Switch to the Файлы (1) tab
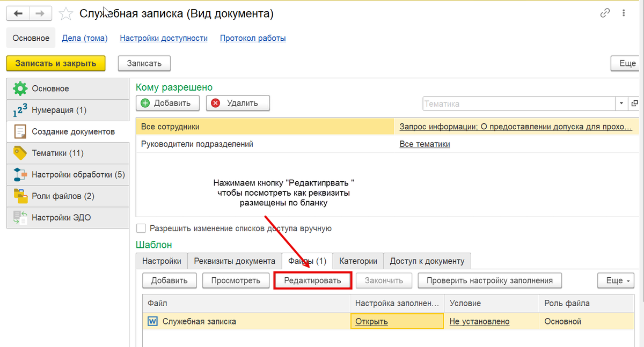Image resolution: width=644 pixels, height=347 pixels. pyautogui.click(x=307, y=261)
